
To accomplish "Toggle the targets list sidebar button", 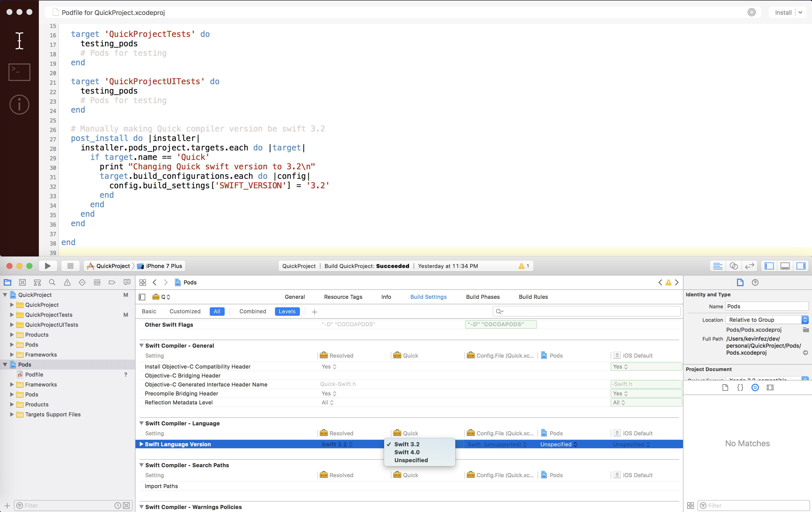I will [x=142, y=297].
